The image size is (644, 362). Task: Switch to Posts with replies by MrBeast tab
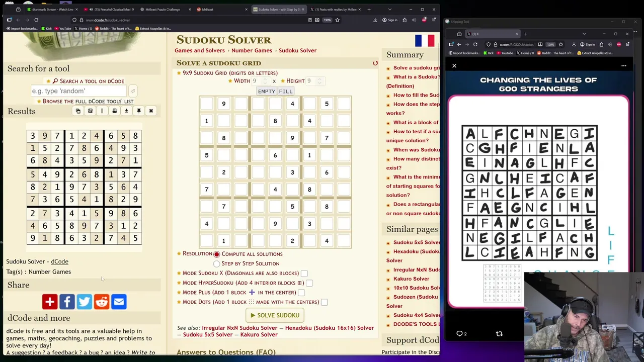[335, 10]
